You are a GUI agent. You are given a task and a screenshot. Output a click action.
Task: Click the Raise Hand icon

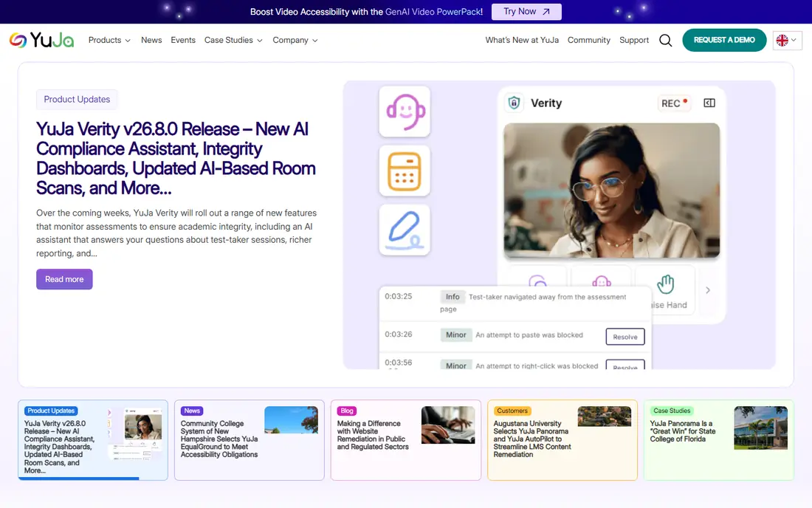point(665,284)
